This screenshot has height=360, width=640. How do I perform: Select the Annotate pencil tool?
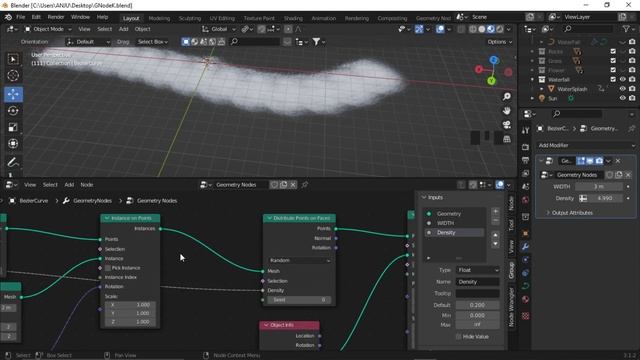(x=13, y=162)
